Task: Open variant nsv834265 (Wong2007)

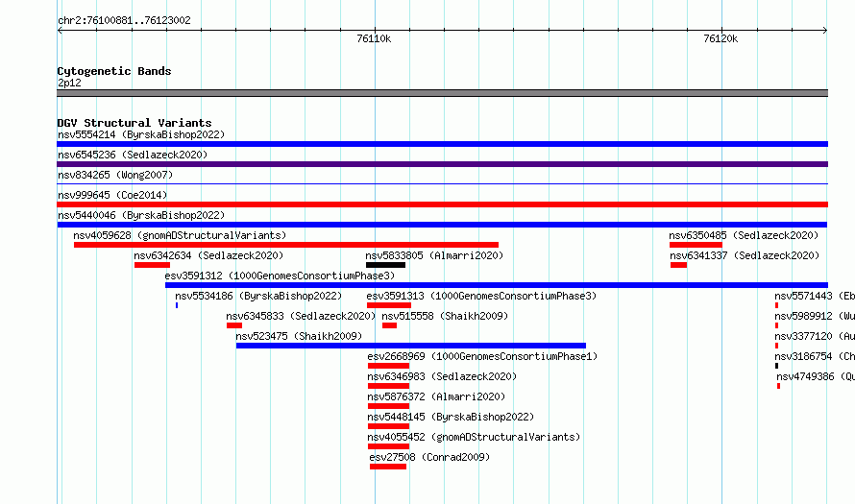Action: point(115,175)
